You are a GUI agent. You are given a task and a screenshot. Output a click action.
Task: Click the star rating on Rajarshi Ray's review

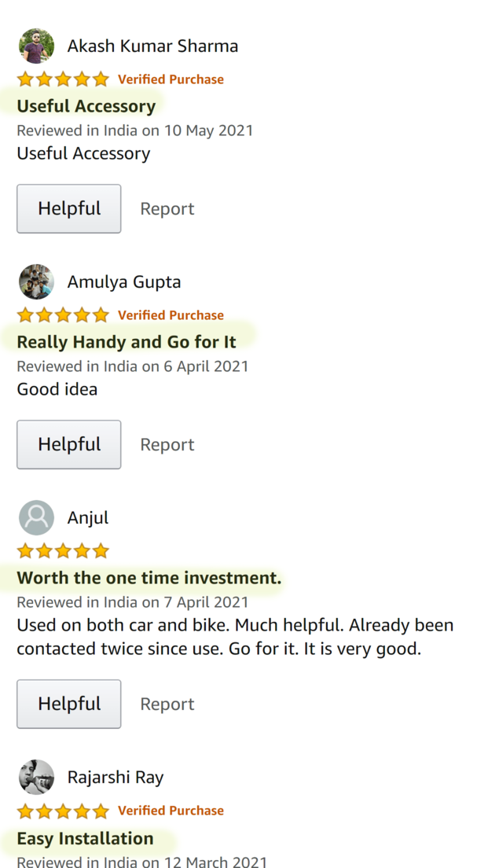coord(63,811)
